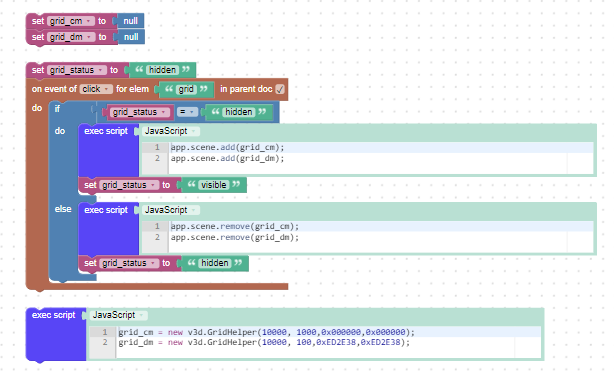Click the 'visible' text string field
The image size is (614, 371).
click(x=214, y=185)
